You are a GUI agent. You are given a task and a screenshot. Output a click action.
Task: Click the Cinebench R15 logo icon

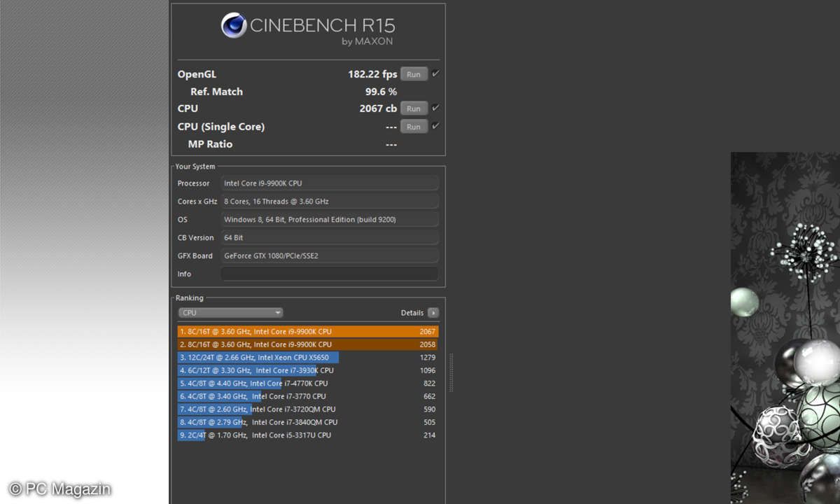234,26
